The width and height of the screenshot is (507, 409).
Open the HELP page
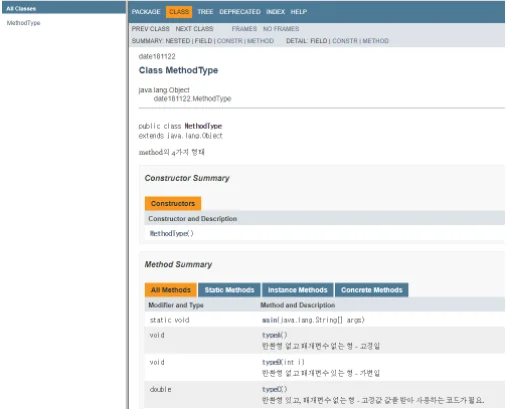298,12
